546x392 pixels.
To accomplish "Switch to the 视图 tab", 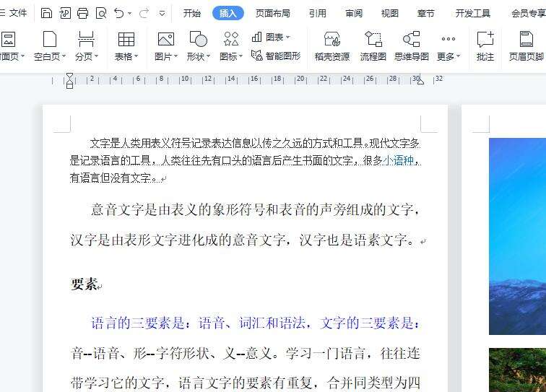I will pos(390,13).
